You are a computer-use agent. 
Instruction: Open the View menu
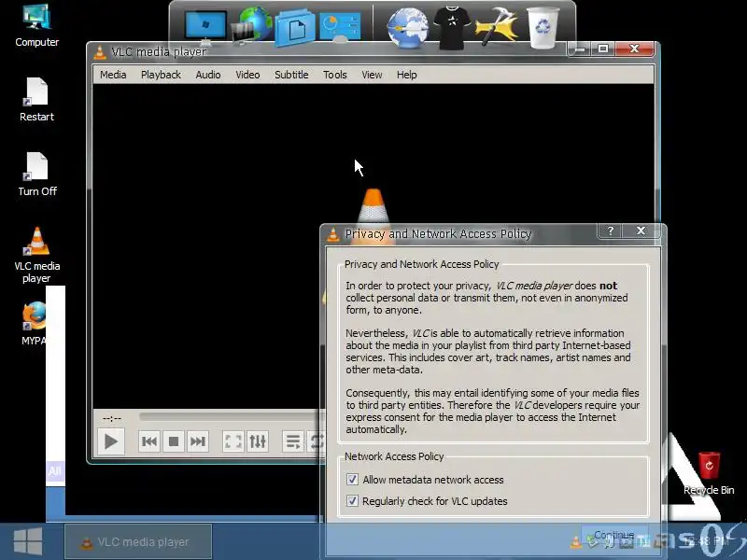click(372, 75)
